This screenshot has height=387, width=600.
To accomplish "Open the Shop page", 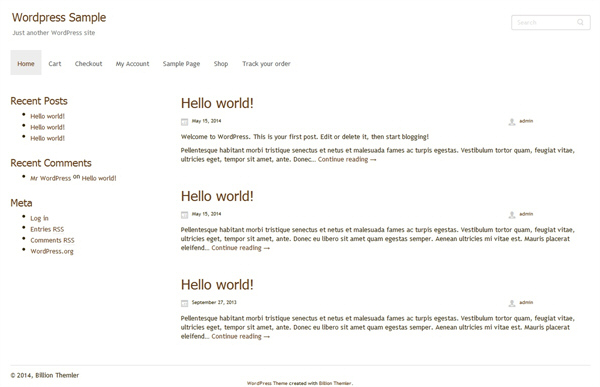I will (x=221, y=64).
